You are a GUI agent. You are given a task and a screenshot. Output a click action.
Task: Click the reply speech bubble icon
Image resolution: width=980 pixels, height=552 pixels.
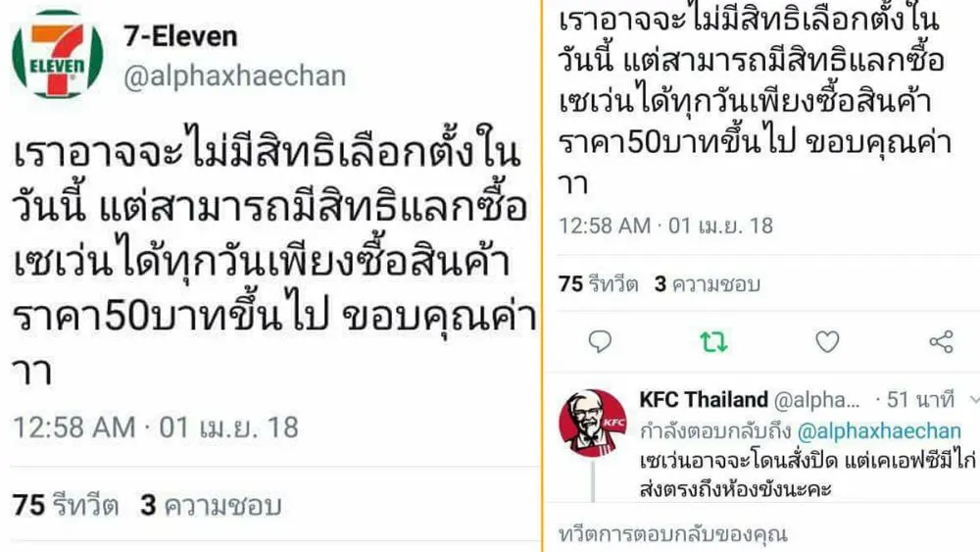click(600, 342)
